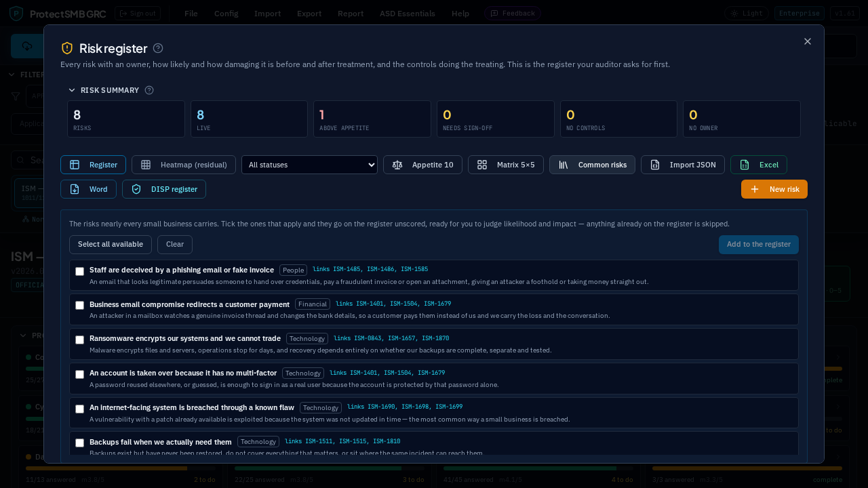868x488 pixels.
Task: Click the Clear button
Action: click(x=175, y=245)
